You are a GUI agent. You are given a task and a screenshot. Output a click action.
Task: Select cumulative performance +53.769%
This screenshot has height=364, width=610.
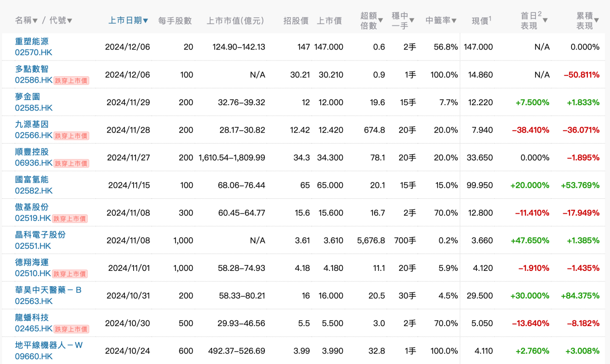(580, 185)
